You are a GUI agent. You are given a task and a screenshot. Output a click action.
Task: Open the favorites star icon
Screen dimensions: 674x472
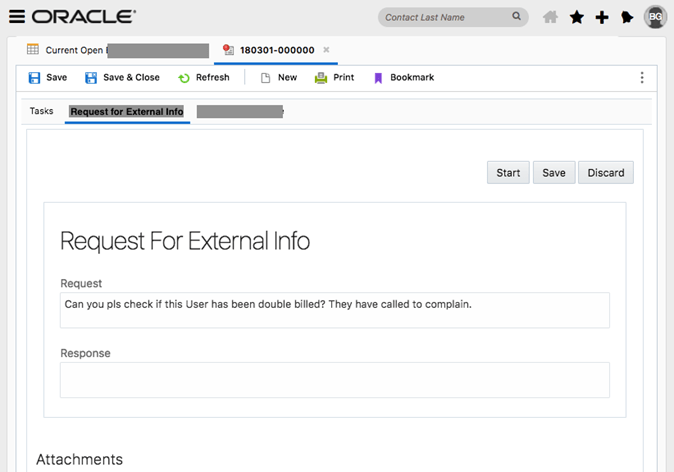[x=576, y=17]
